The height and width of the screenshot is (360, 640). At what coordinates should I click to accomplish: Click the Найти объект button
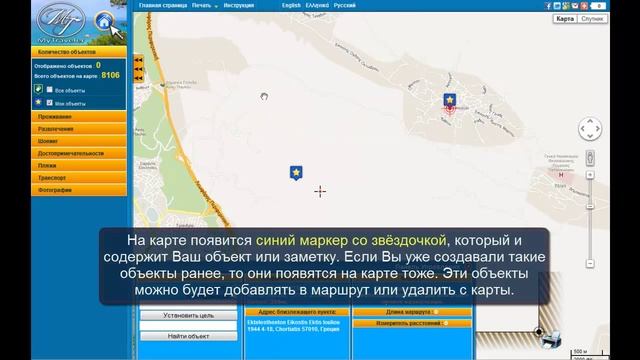[x=189, y=336]
